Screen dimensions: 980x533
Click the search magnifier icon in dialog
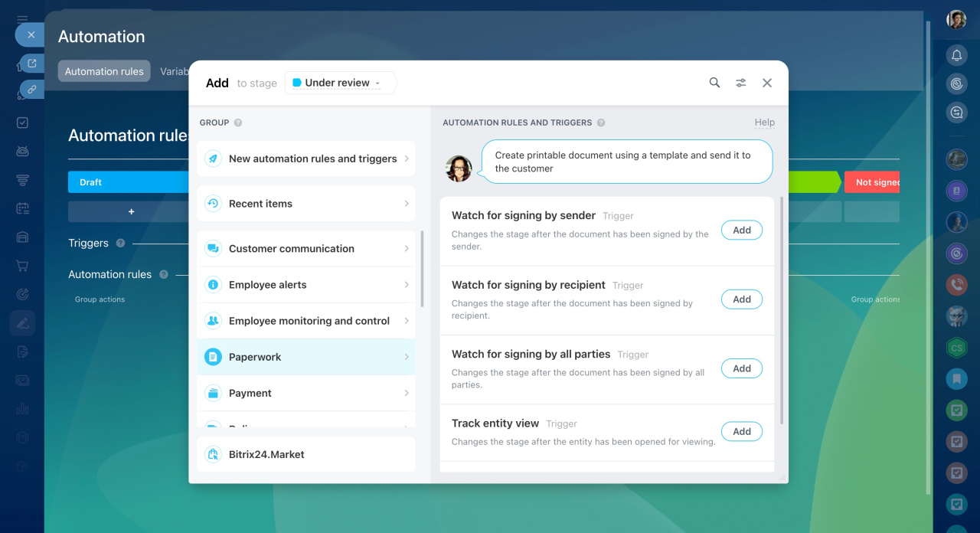pyautogui.click(x=714, y=83)
